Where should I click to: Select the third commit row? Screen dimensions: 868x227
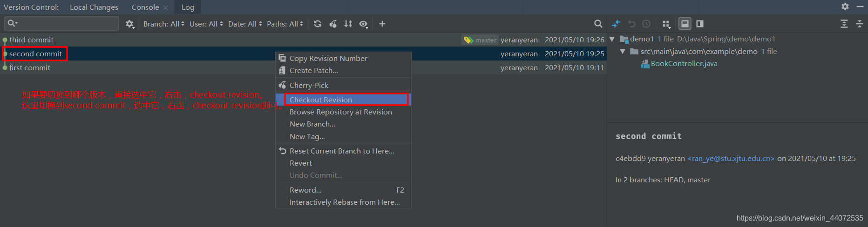pos(303,40)
